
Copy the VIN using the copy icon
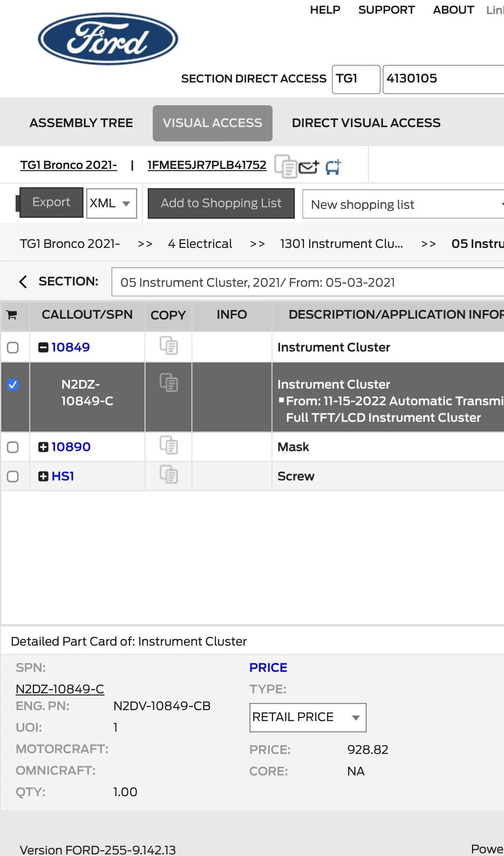pos(286,166)
